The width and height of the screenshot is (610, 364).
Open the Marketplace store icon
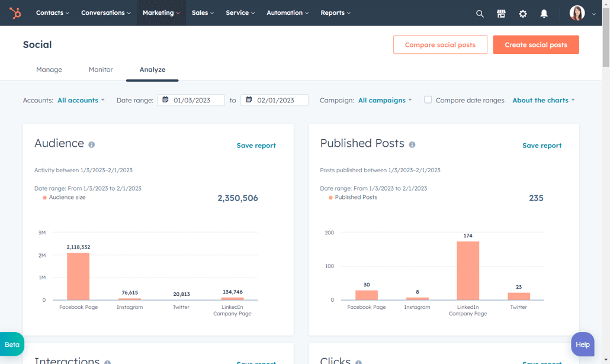coord(501,13)
